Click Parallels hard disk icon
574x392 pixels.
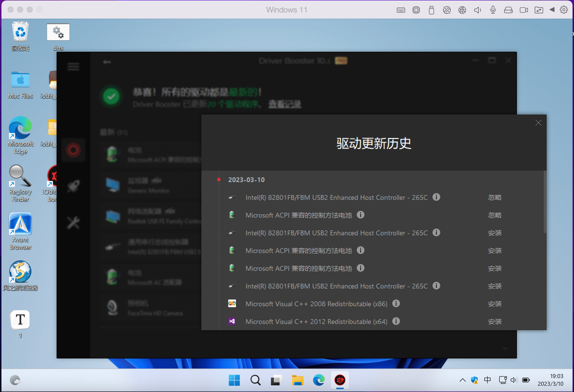[x=508, y=10]
